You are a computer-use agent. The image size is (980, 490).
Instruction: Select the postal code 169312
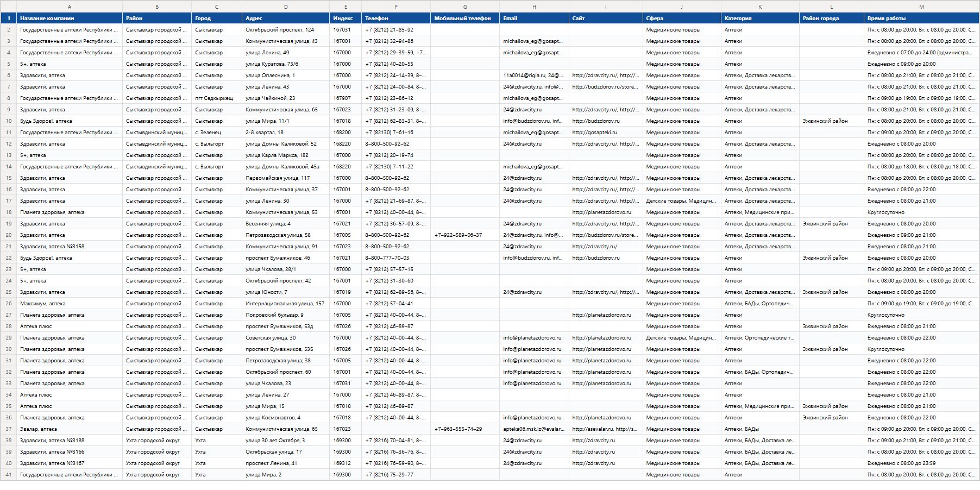pyautogui.click(x=345, y=463)
